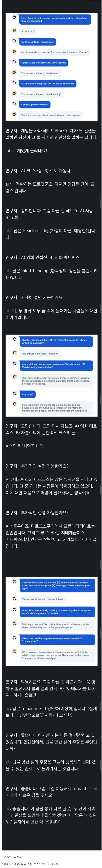Click the user avatar beside "Any additional connections" message
The width and height of the screenshot is (102, 868).
tap(15, 364)
